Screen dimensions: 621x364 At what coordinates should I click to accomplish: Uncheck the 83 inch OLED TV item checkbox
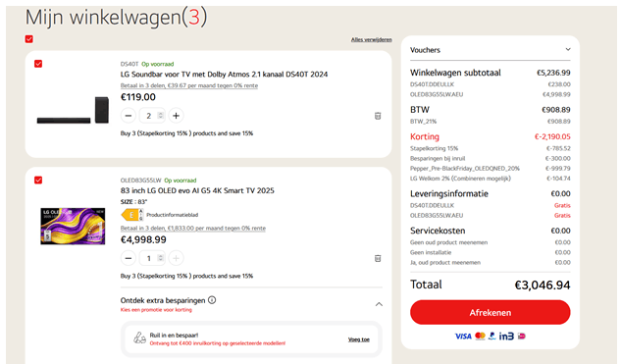[38, 181]
